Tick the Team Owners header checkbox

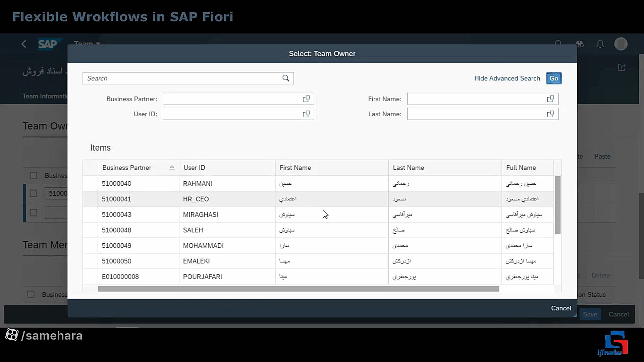(34, 176)
